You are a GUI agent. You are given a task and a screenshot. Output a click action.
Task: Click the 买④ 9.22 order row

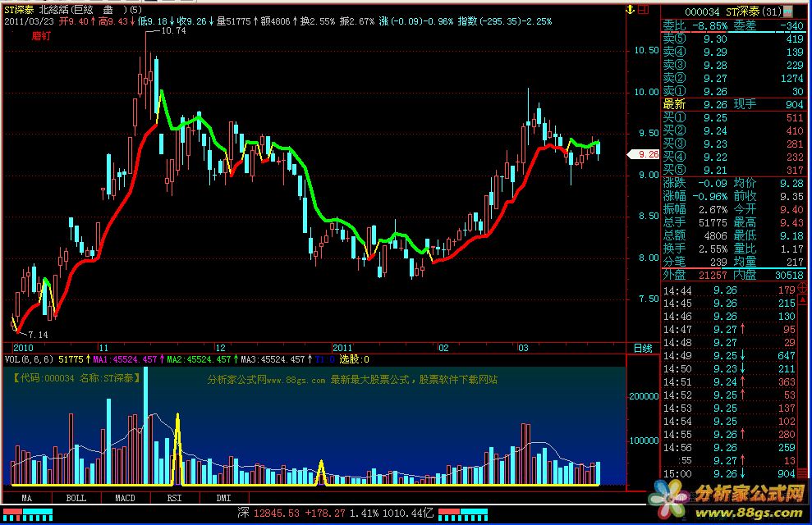[x=732, y=157]
